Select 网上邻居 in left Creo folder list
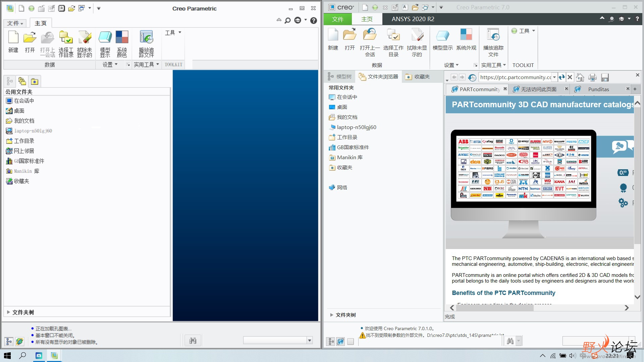The image size is (644, 362). pos(20,151)
